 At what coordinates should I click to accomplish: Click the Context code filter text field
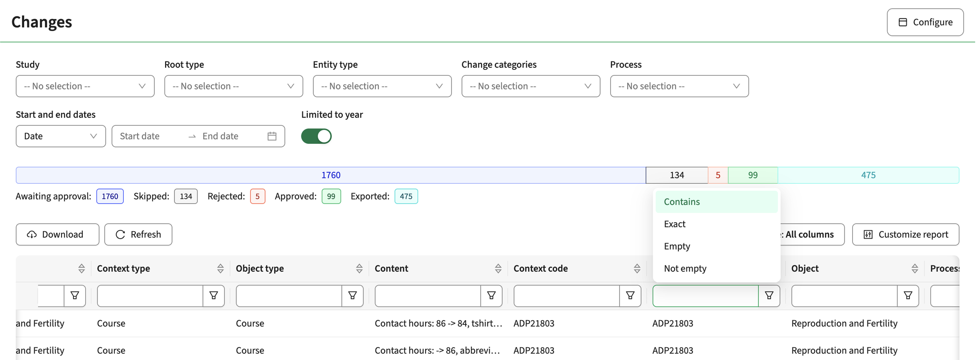click(567, 296)
